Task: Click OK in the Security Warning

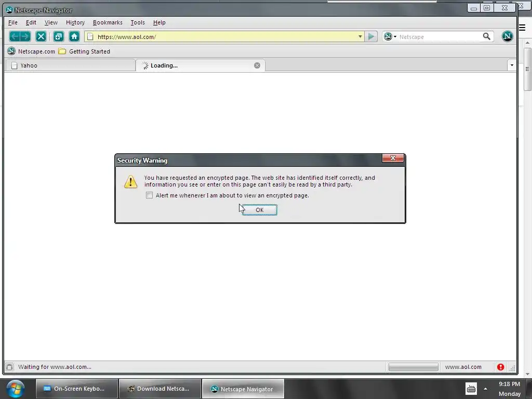Action: [x=260, y=210]
